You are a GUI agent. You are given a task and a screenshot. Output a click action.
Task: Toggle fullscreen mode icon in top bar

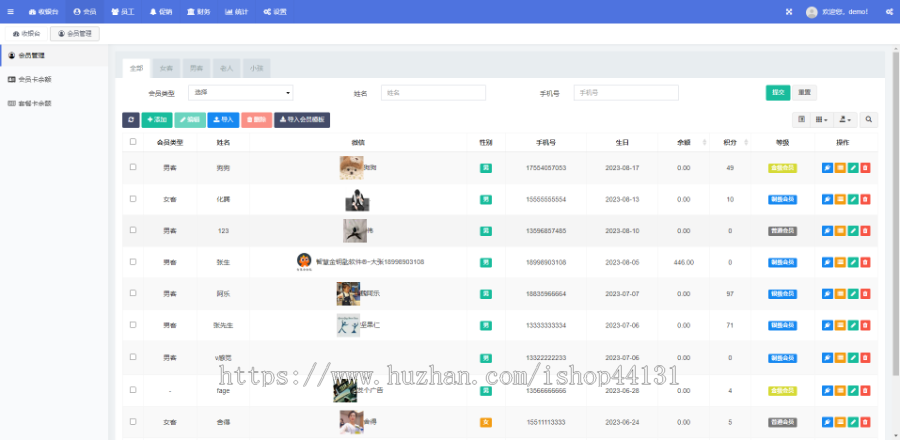[789, 11]
